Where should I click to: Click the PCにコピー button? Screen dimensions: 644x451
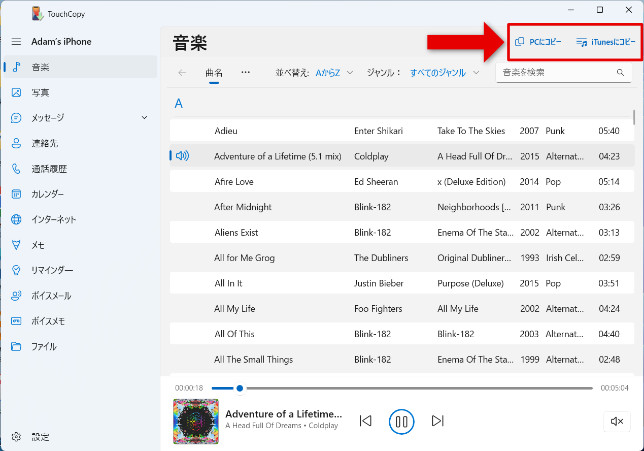(x=538, y=42)
